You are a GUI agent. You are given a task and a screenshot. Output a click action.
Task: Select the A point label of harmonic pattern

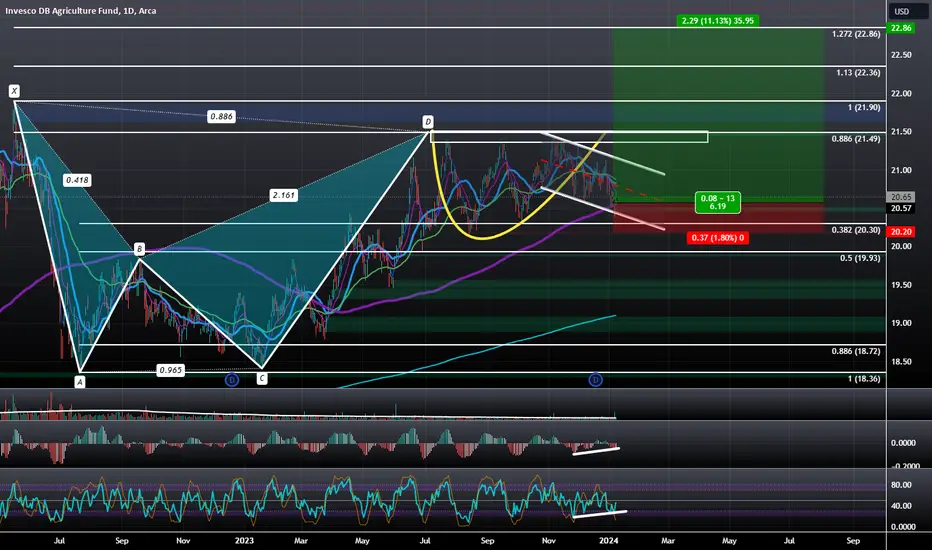(x=80, y=382)
